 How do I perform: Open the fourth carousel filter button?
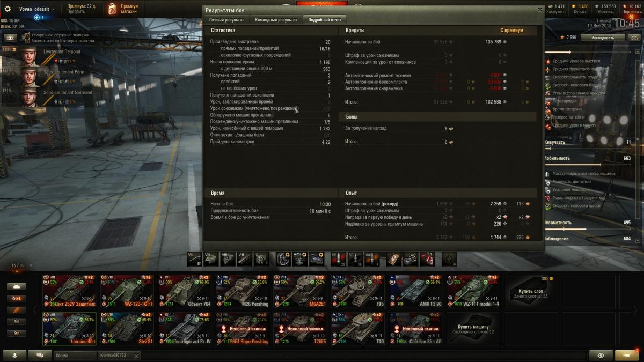pos(16,322)
